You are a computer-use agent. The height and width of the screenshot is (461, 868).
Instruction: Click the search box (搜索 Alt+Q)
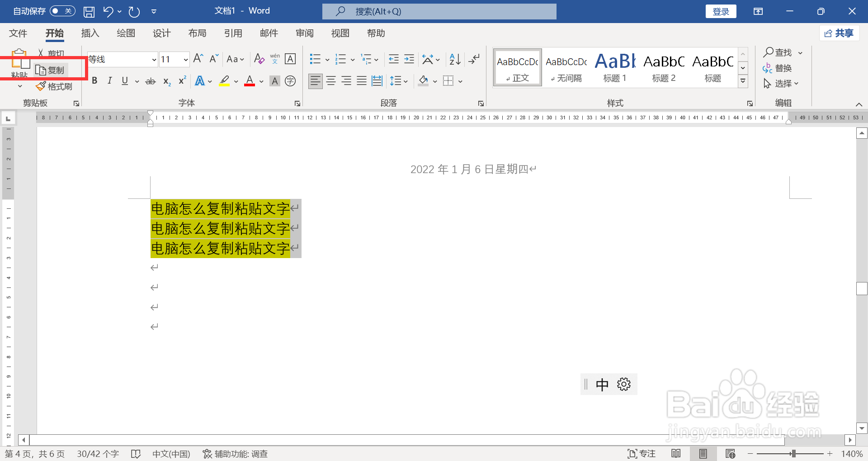439,11
